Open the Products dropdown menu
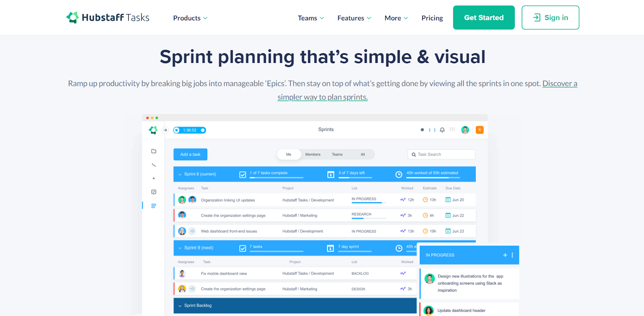 pos(190,18)
